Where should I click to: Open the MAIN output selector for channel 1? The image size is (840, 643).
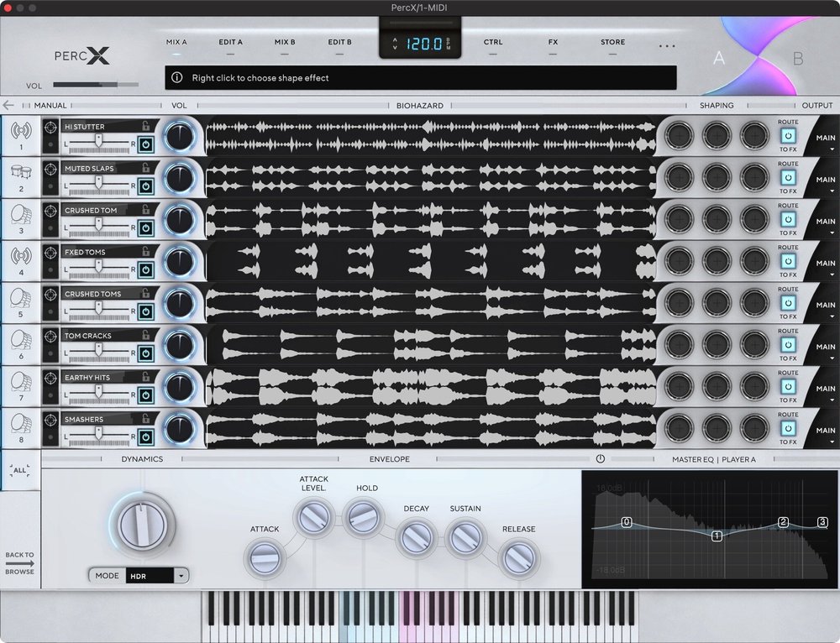point(825,138)
